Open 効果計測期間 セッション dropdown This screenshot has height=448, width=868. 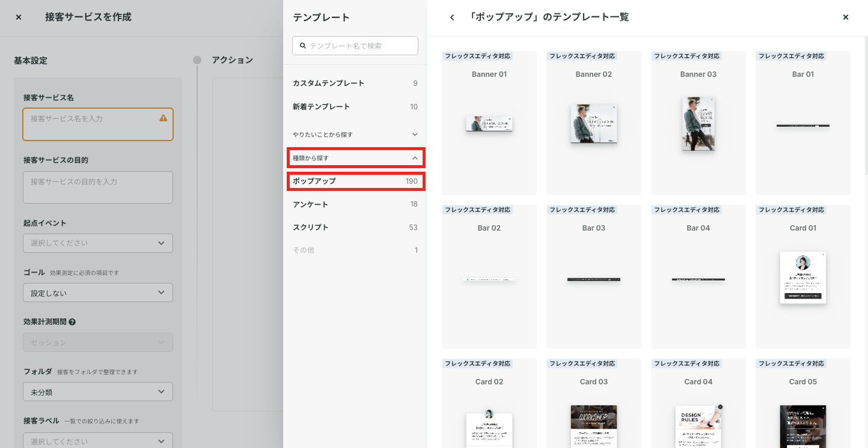98,342
